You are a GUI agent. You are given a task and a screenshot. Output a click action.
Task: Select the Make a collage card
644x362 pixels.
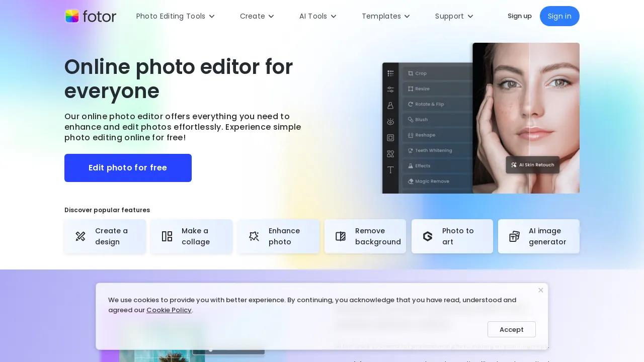click(192, 236)
